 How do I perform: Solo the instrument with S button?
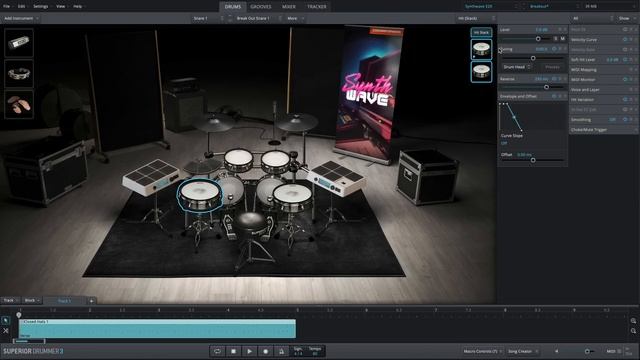coord(555,39)
